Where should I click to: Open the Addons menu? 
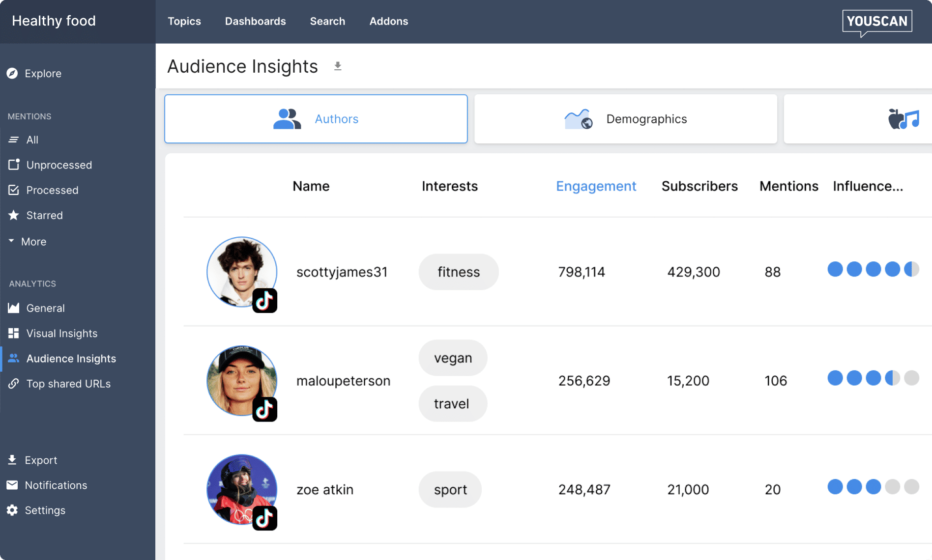tap(388, 21)
